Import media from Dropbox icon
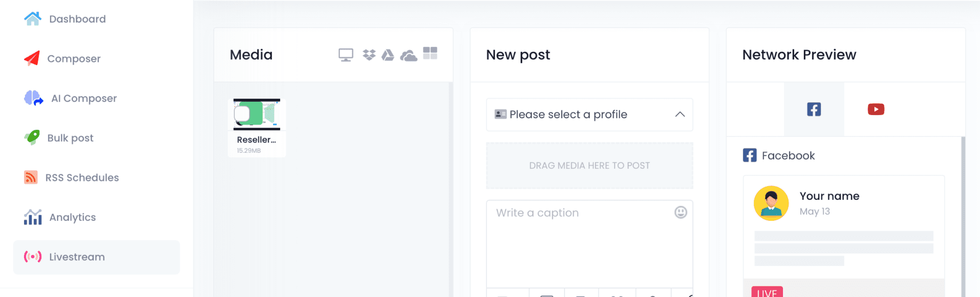This screenshot has height=297, width=980. tap(369, 55)
